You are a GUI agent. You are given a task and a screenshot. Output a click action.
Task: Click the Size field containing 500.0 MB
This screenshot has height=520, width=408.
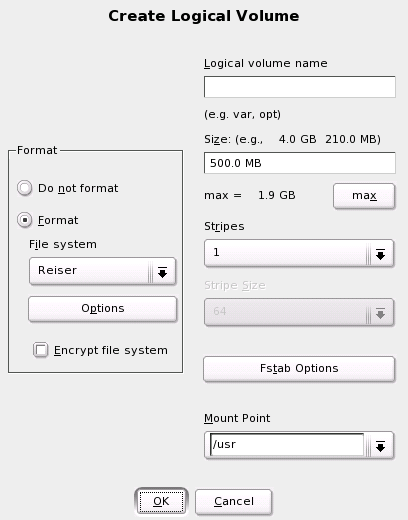300,163
